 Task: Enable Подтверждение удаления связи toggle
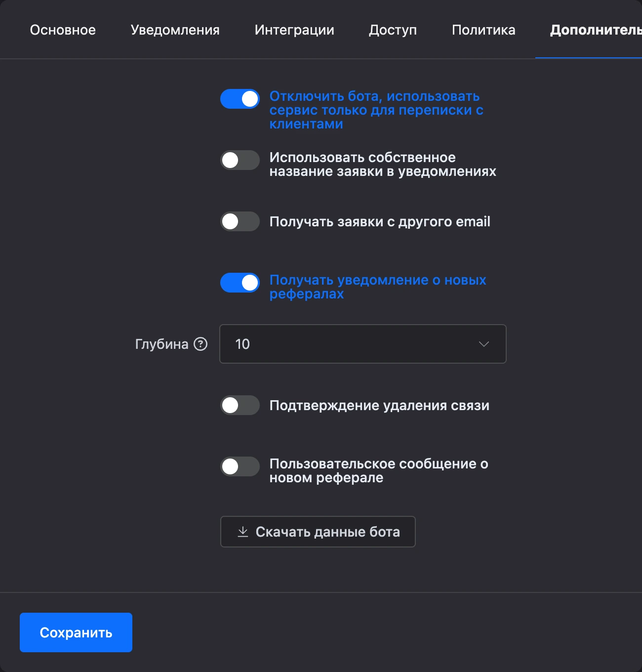click(x=240, y=405)
